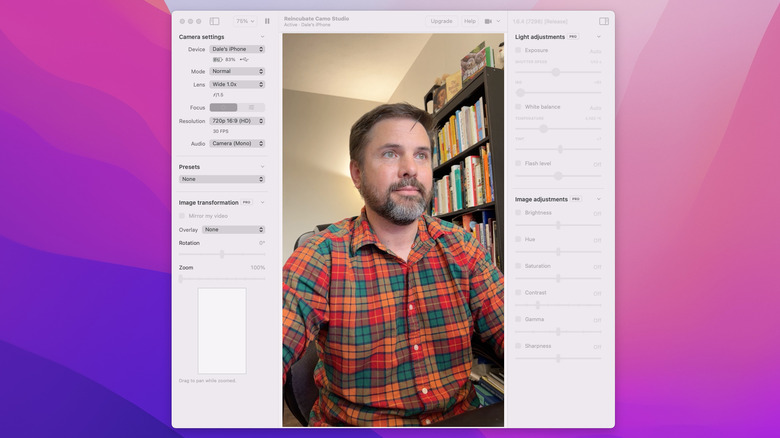Toggle the left sidebar panel icon
Screen dimensions: 780x438
[x=214, y=21]
